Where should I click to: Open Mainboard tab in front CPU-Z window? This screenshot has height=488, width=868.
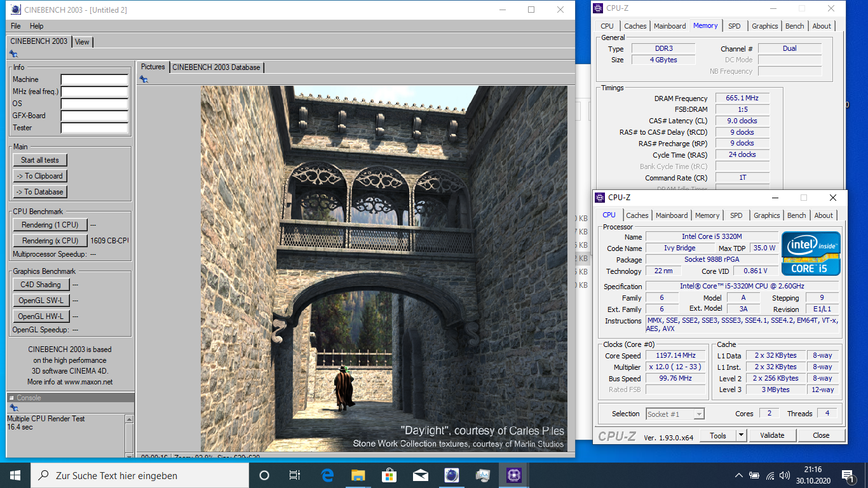672,215
